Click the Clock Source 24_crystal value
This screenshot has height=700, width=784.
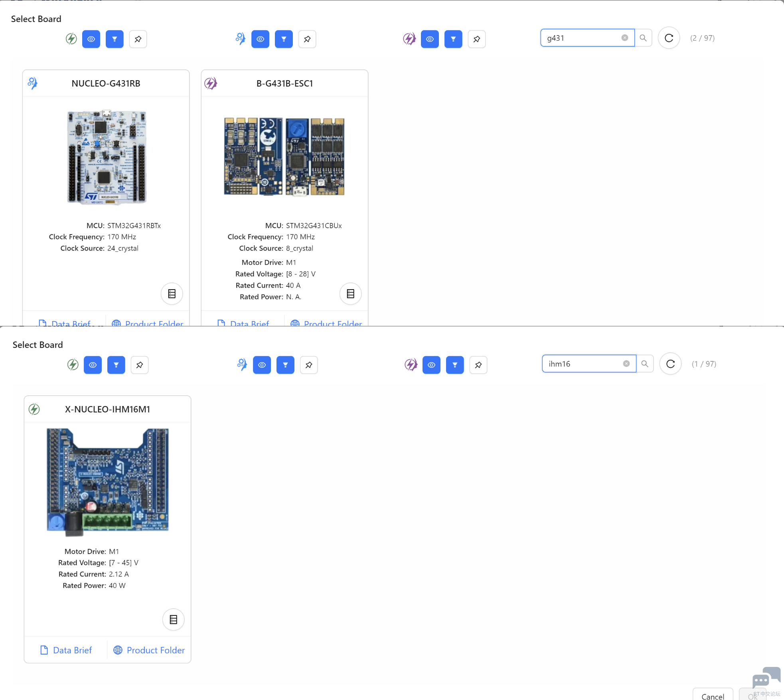(x=123, y=248)
